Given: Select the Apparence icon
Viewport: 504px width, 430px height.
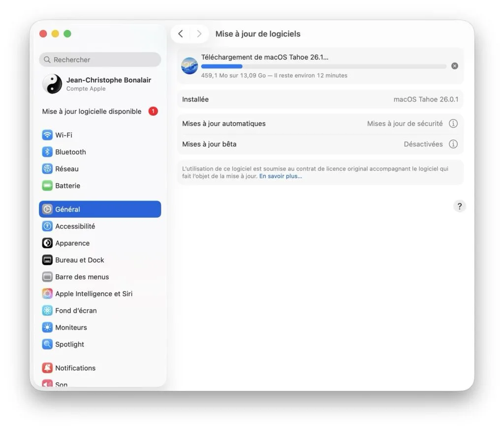Looking at the screenshot, I should (x=47, y=243).
